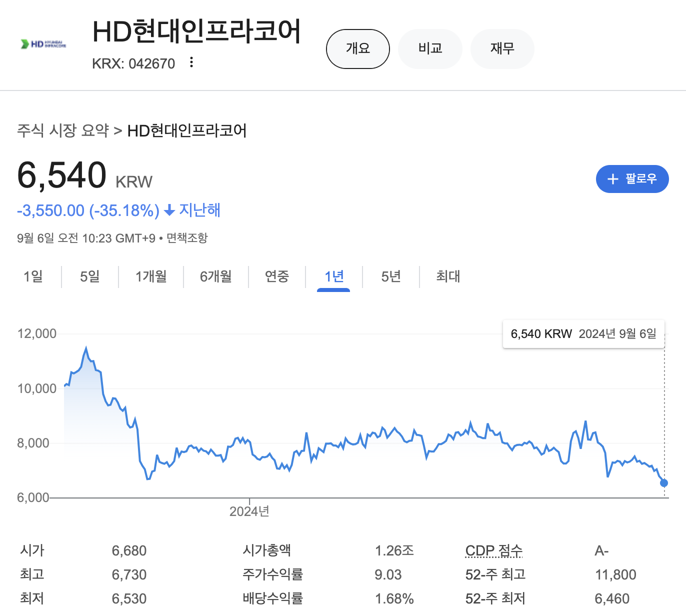Click the CDP 점수 label link
The height and width of the screenshot is (616, 686).
coord(494,550)
